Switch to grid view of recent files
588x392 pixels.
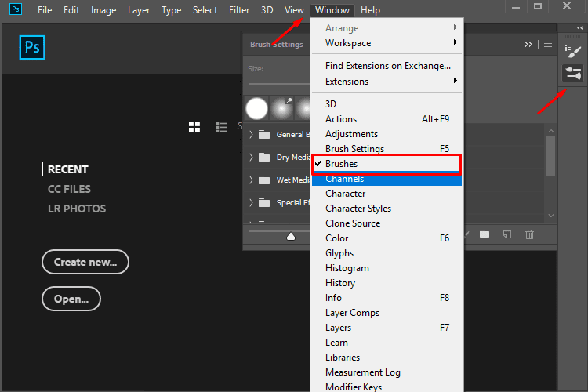(195, 127)
